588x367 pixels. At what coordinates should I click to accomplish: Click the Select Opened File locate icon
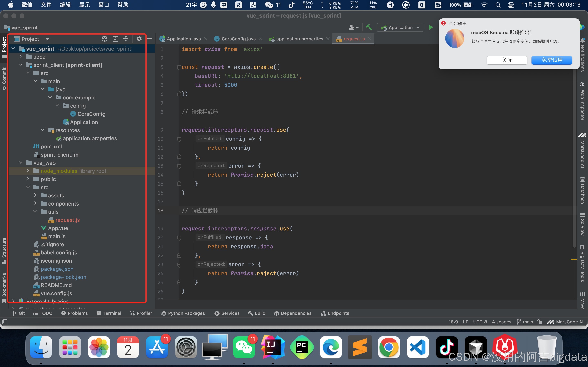[x=105, y=39]
